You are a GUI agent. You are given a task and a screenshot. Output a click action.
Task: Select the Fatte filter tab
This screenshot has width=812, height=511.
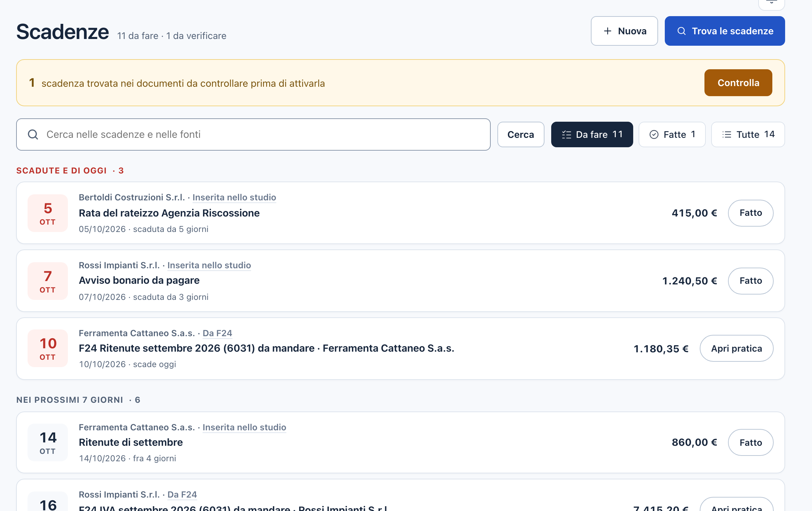tap(672, 134)
